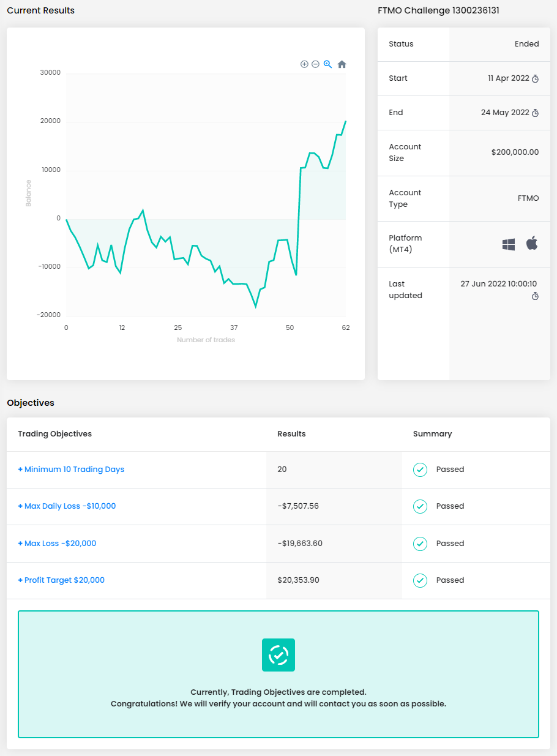Click the $20,353.90 result value
Image resolution: width=557 pixels, height=756 pixels.
pos(298,580)
